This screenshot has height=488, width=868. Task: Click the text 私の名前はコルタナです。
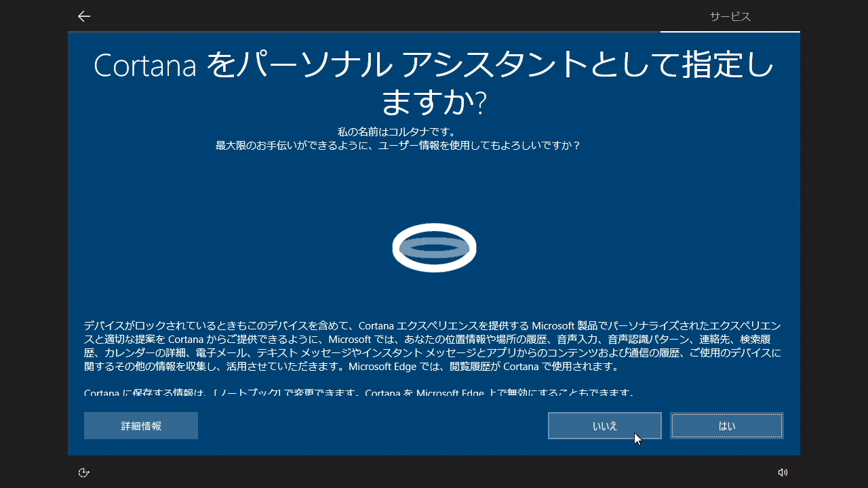397,131
